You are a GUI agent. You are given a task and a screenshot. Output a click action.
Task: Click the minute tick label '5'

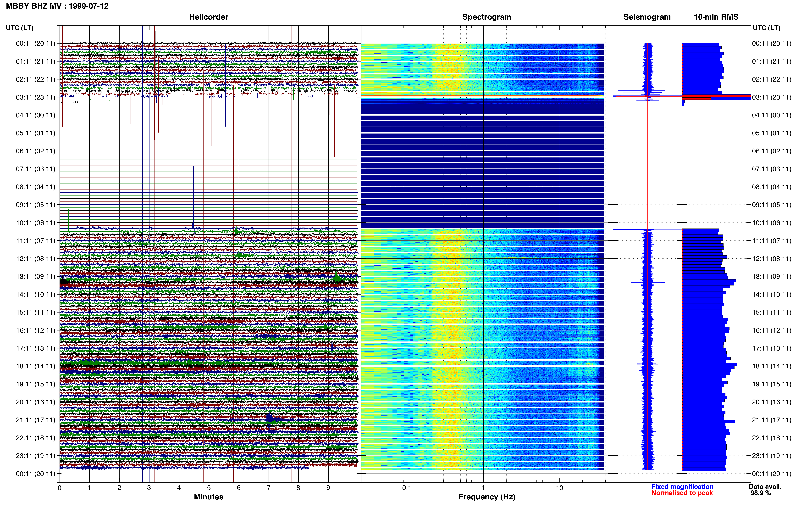[209, 488]
